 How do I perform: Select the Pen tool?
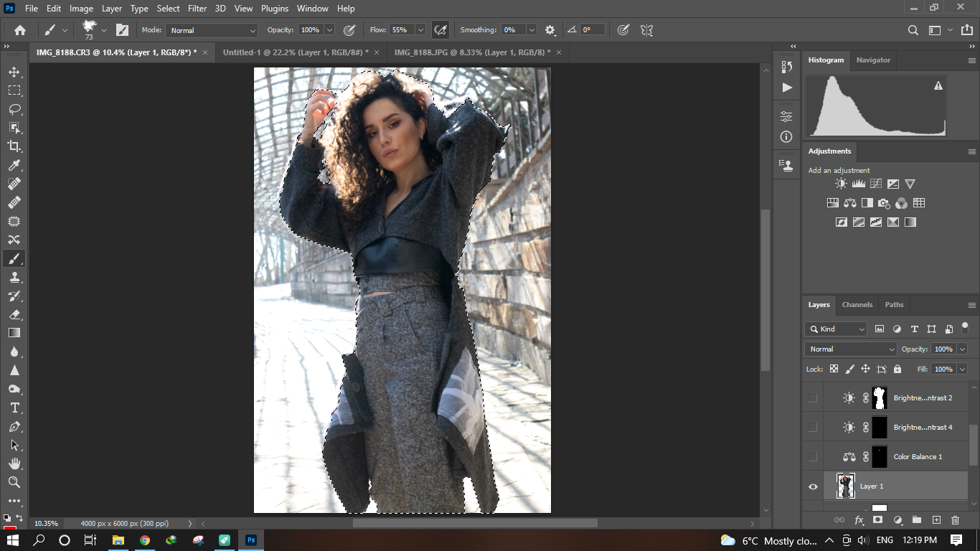pos(14,426)
